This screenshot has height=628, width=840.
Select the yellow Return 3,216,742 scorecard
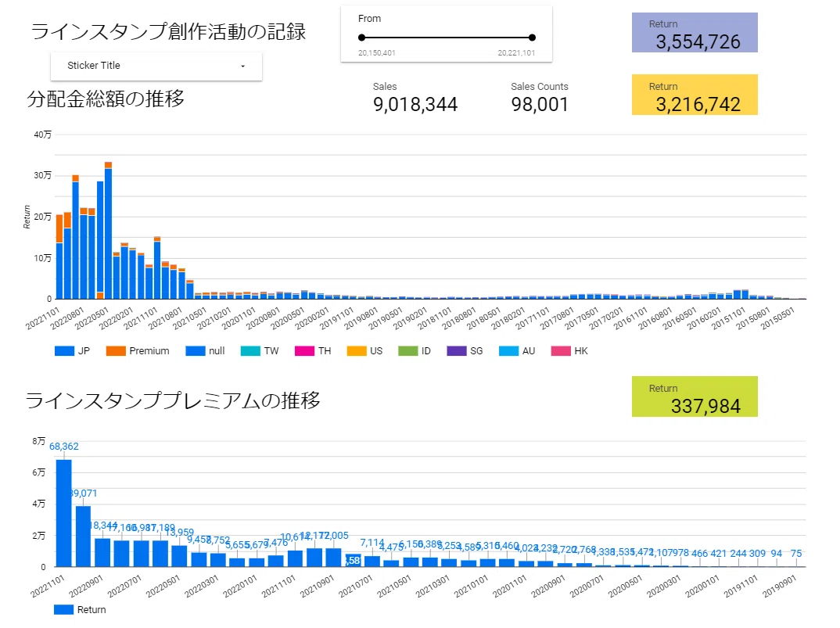point(695,95)
